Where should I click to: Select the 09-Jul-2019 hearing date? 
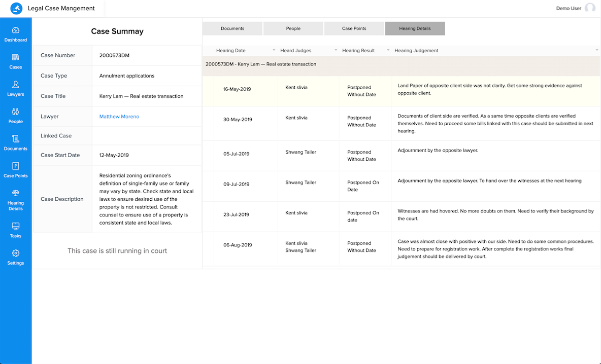point(236,184)
